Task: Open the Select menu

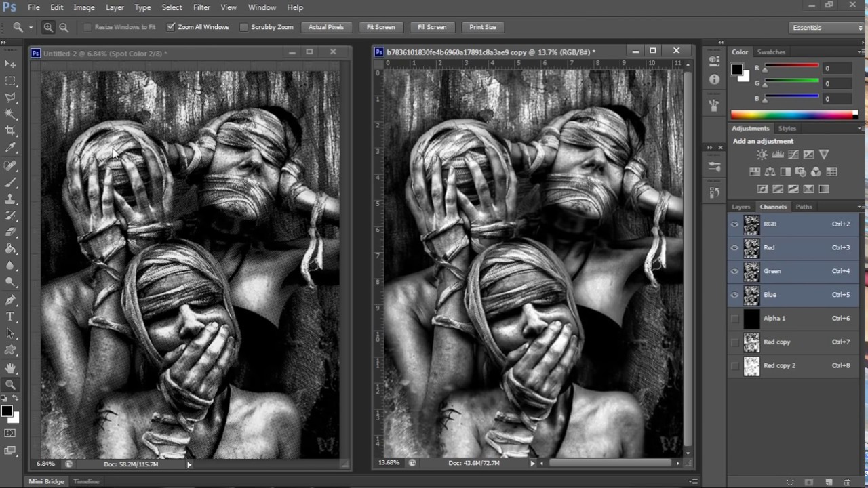Action: (172, 7)
